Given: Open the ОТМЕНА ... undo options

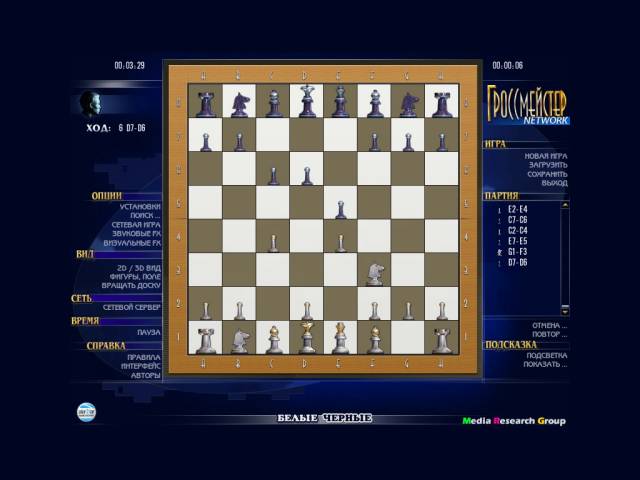Looking at the screenshot, I should coord(549,325).
